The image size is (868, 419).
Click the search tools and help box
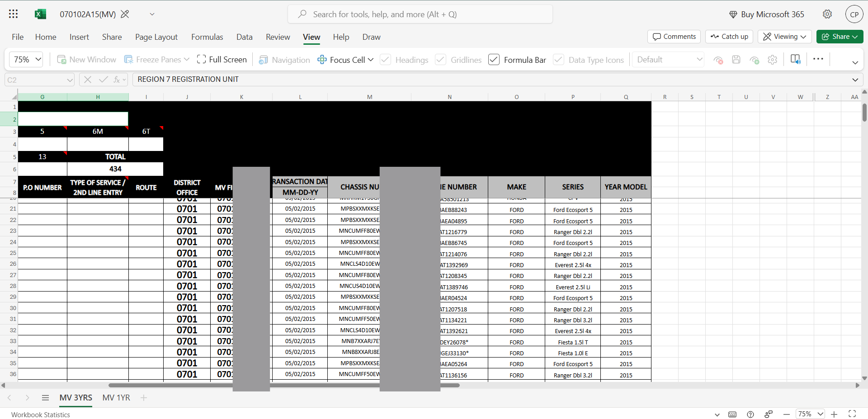click(x=420, y=14)
